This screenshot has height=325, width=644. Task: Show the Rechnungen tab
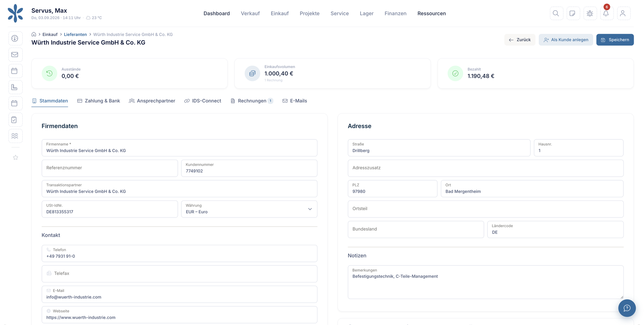pos(252,101)
